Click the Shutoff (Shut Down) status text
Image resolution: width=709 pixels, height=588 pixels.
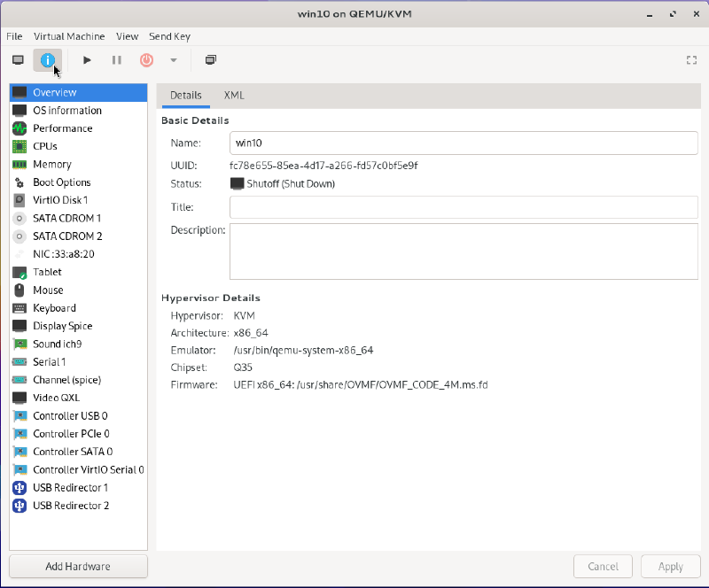[291, 184]
